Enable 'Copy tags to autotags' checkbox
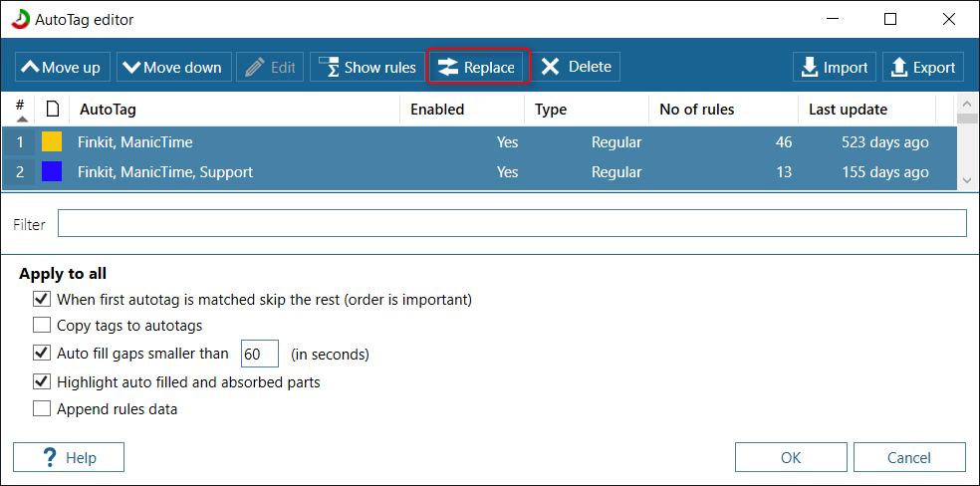The image size is (980, 486). coord(42,326)
